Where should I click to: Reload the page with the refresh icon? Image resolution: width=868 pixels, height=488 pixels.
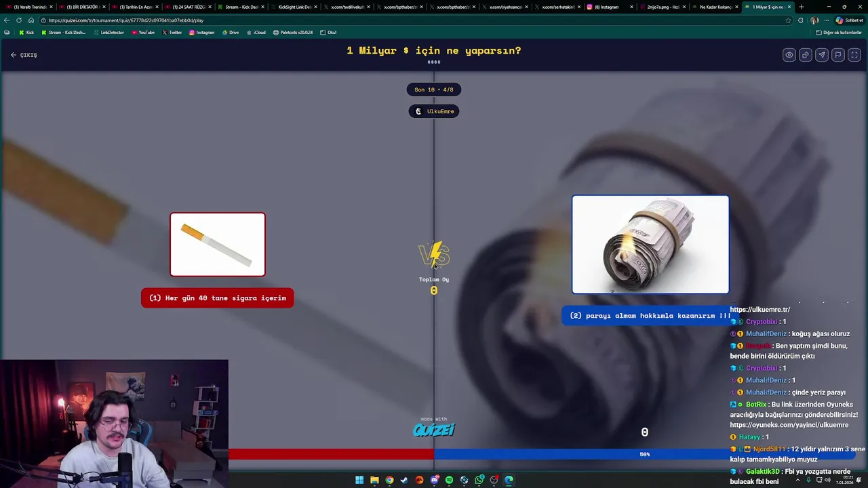(19, 20)
